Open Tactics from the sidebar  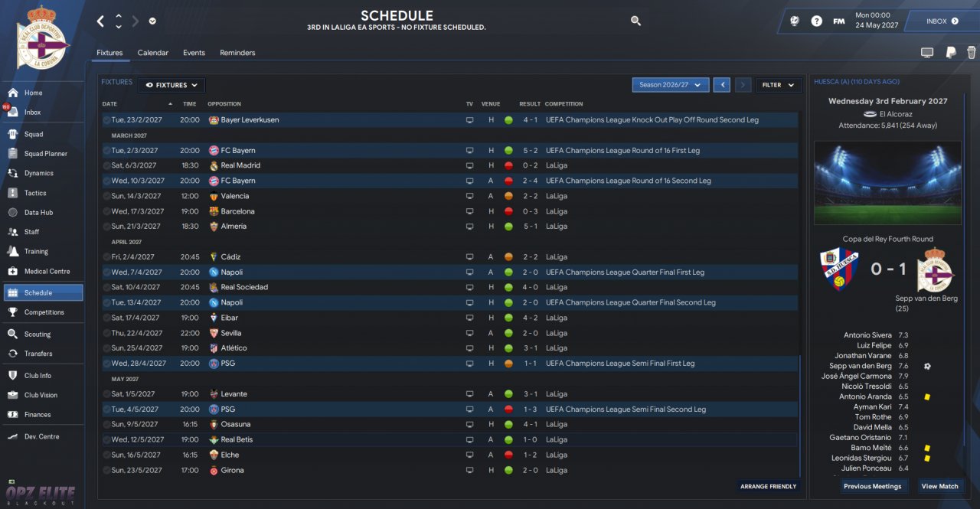pyautogui.click(x=42, y=193)
